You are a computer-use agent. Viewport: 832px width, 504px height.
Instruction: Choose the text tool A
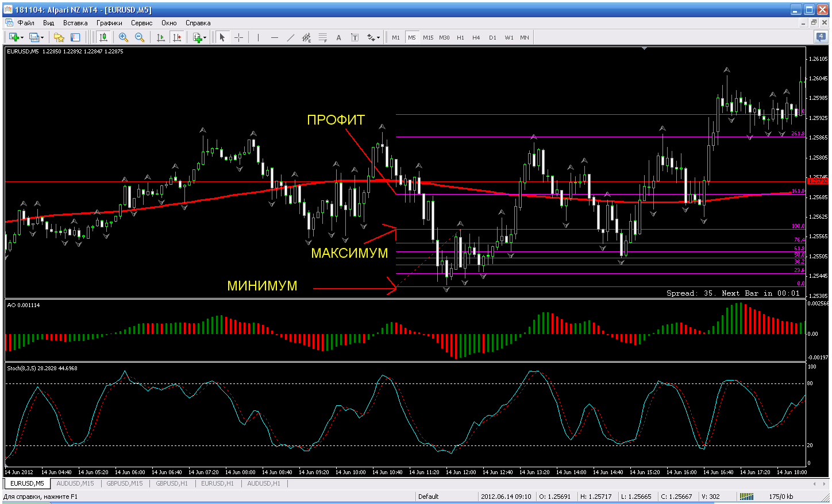339,37
